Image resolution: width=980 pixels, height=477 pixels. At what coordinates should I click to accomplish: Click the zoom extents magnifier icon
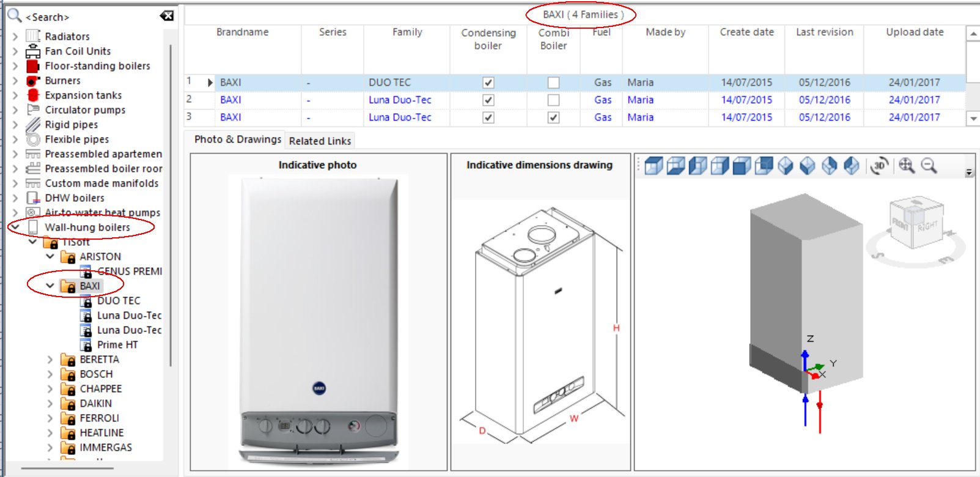pos(906,166)
